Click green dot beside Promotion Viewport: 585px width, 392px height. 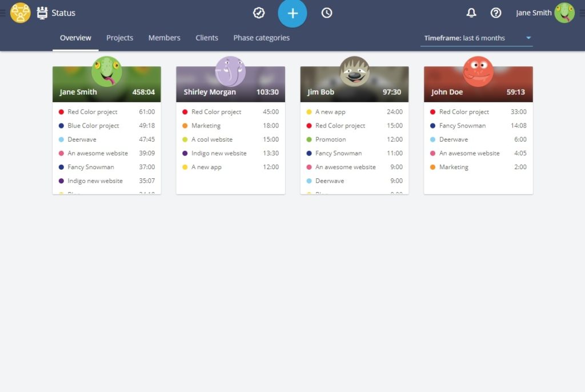tap(309, 139)
